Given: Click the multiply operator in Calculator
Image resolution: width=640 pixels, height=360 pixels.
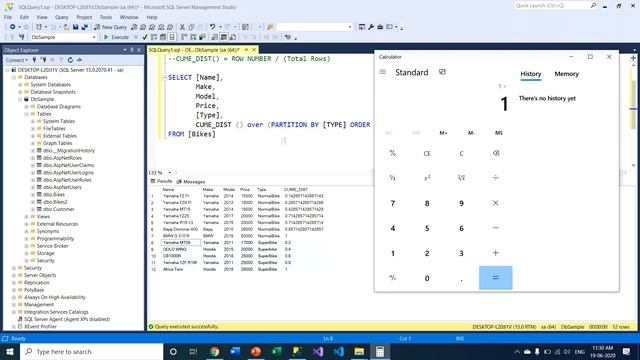Looking at the screenshot, I should [x=496, y=203].
